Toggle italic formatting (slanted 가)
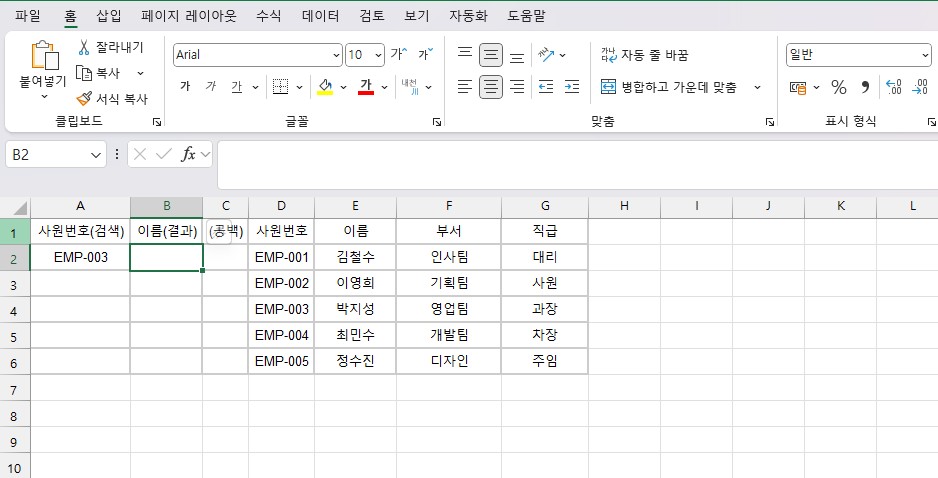 211,87
